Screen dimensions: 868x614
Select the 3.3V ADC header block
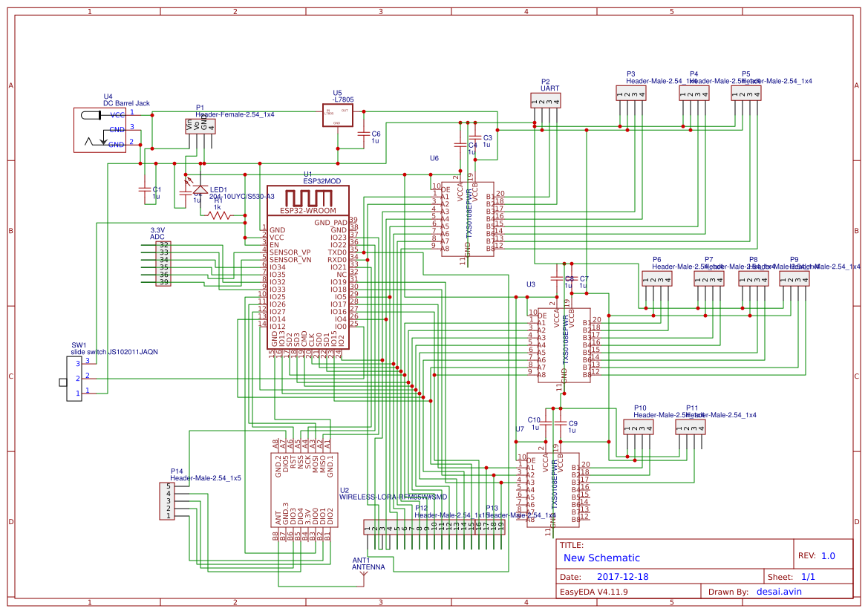click(x=163, y=264)
